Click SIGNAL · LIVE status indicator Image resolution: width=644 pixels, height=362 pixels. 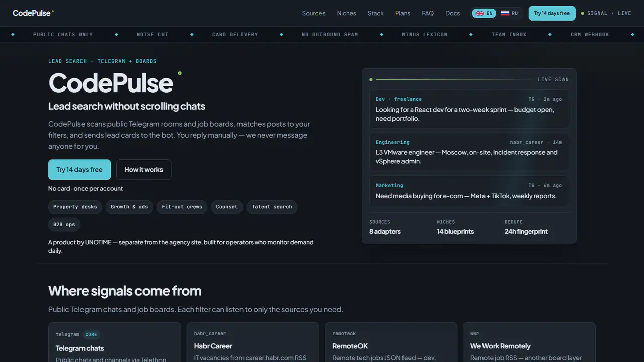pyautogui.click(x=606, y=13)
